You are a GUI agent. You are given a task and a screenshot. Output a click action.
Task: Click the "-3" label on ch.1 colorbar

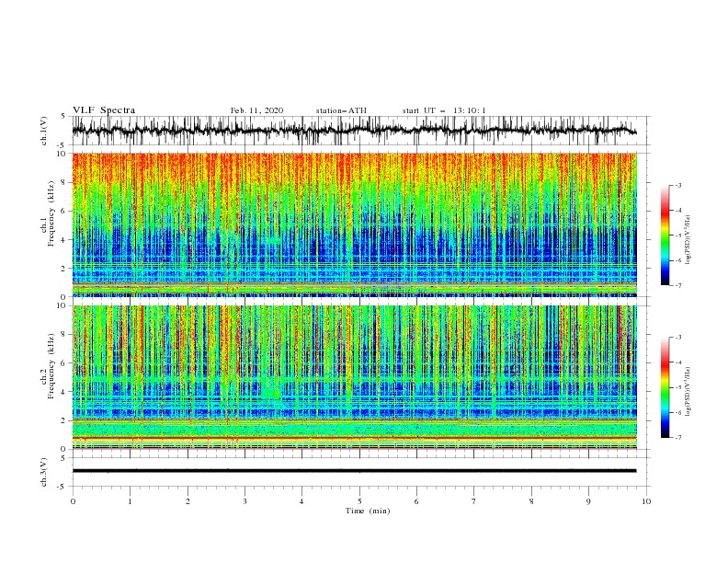[678, 186]
